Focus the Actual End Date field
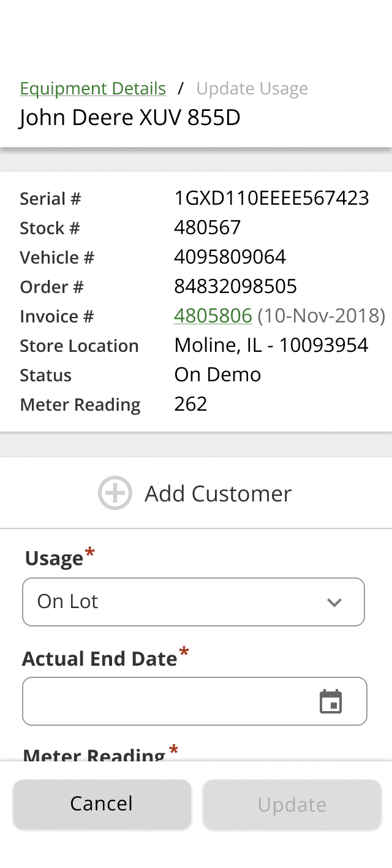Image resolution: width=392 pixels, height=868 pixels. click(195, 701)
